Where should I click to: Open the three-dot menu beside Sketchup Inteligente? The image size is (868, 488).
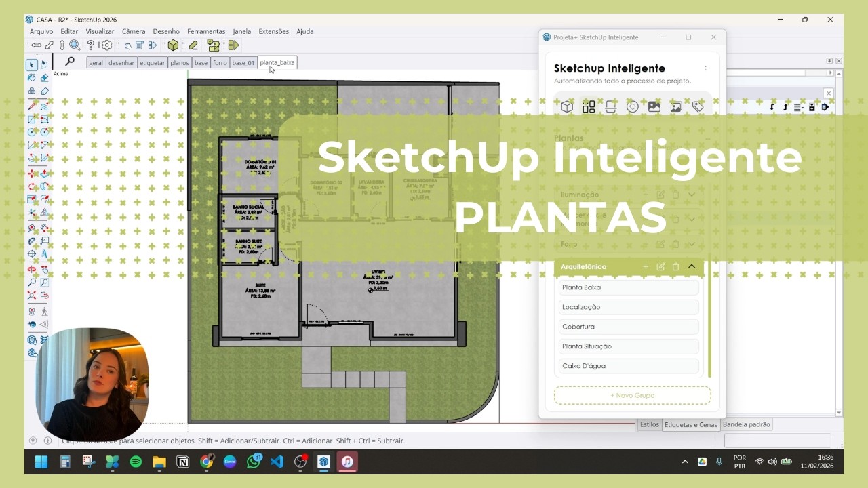coord(705,68)
